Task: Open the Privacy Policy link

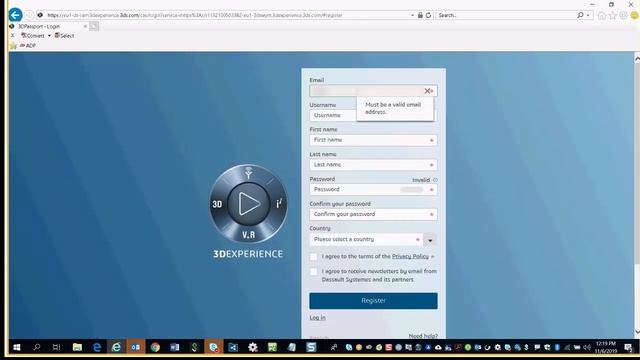Action: 410,256
